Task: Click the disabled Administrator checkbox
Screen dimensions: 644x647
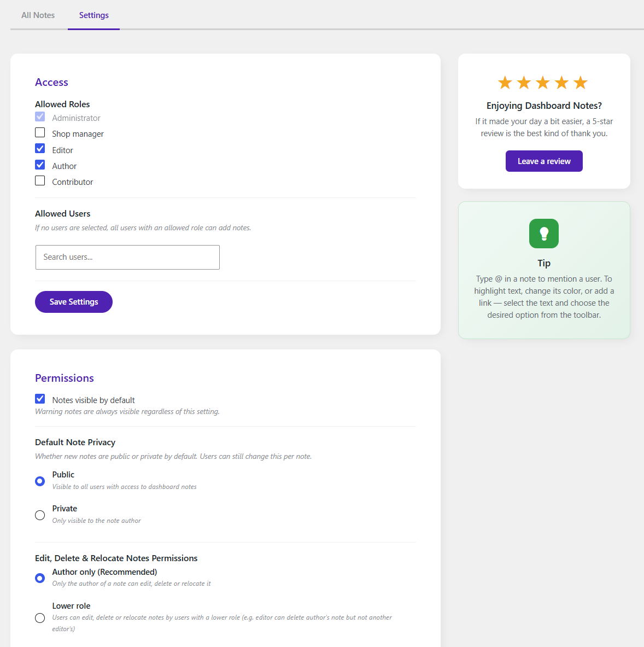Action: (x=39, y=116)
